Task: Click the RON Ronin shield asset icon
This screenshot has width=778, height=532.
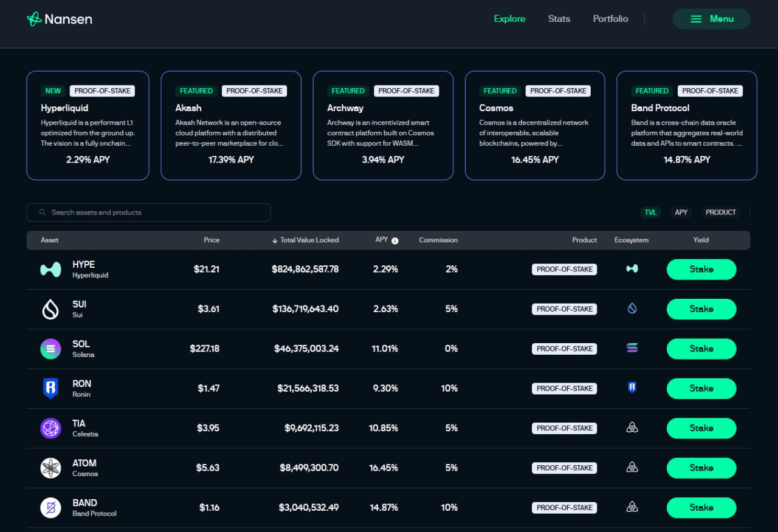Action: click(x=50, y=389)
